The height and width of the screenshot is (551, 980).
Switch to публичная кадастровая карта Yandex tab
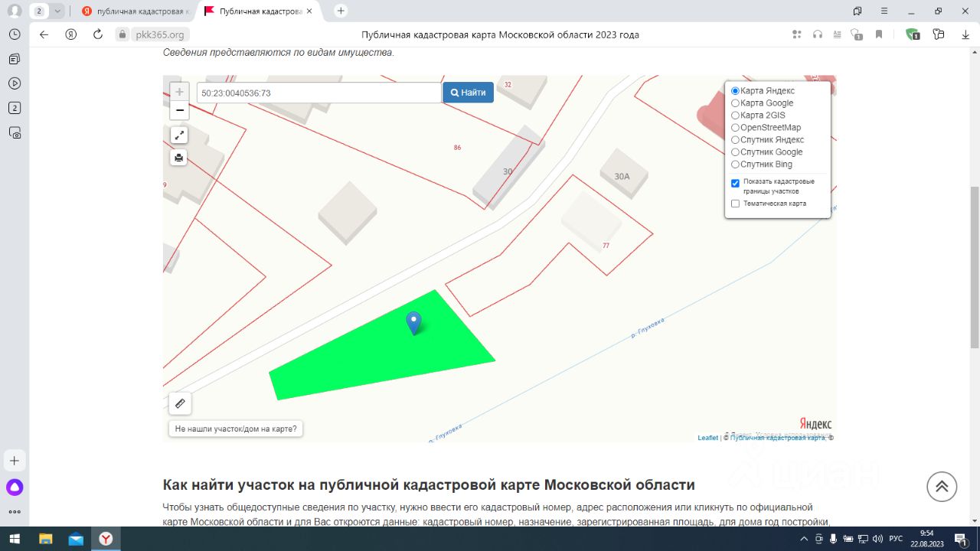pyautogui.click(x=135, y=11)
